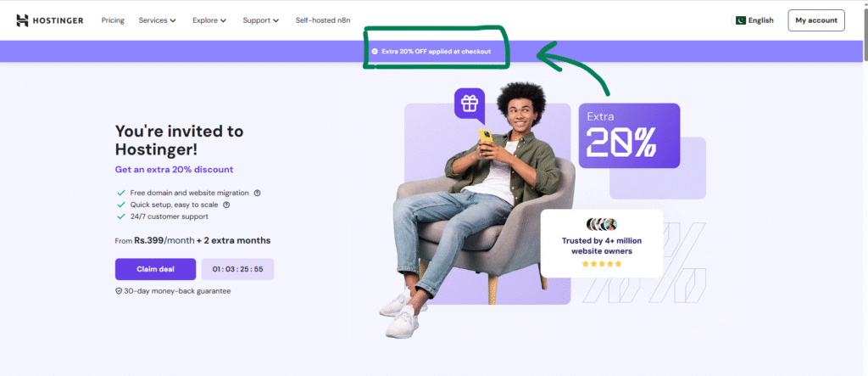This screenshot has height=376, width=868.
Task: Click the countdown timer box
Action: (x=237, y=269)
